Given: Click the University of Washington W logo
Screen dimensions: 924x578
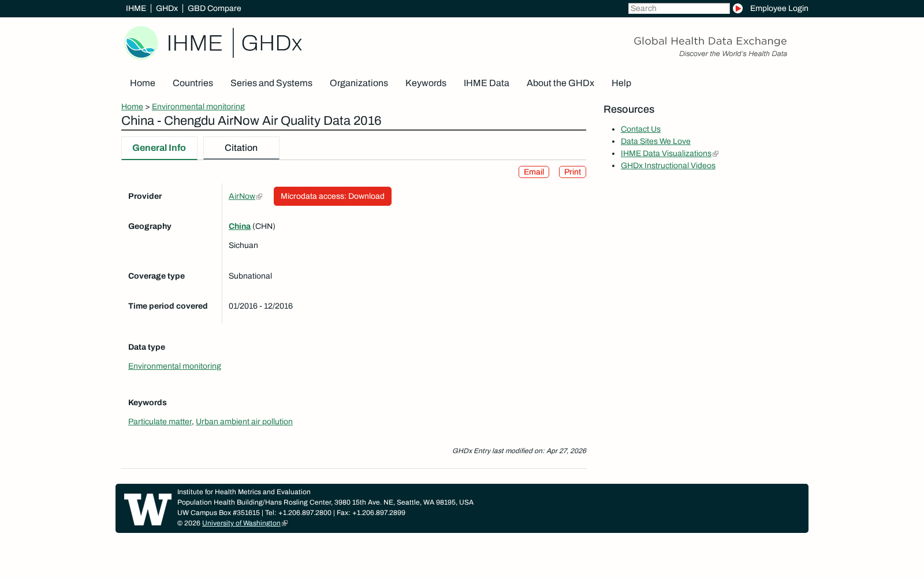Looking at the screenshot, I should click(x=148, y=509).
